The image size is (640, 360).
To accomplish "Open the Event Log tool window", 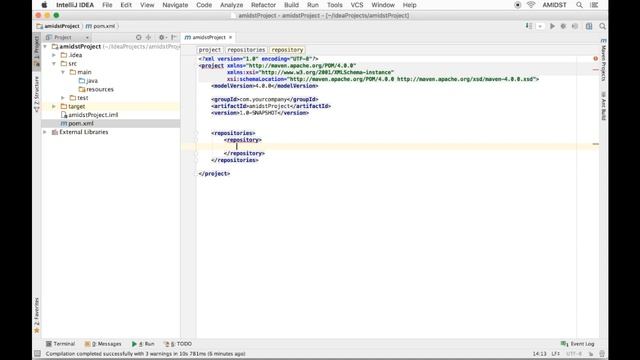I will point(578,344).
